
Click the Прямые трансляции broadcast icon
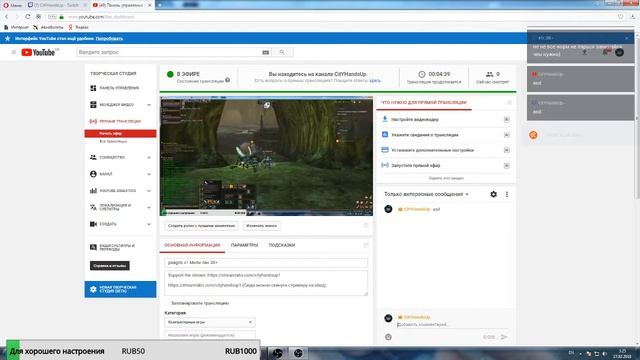click(93, 121)
